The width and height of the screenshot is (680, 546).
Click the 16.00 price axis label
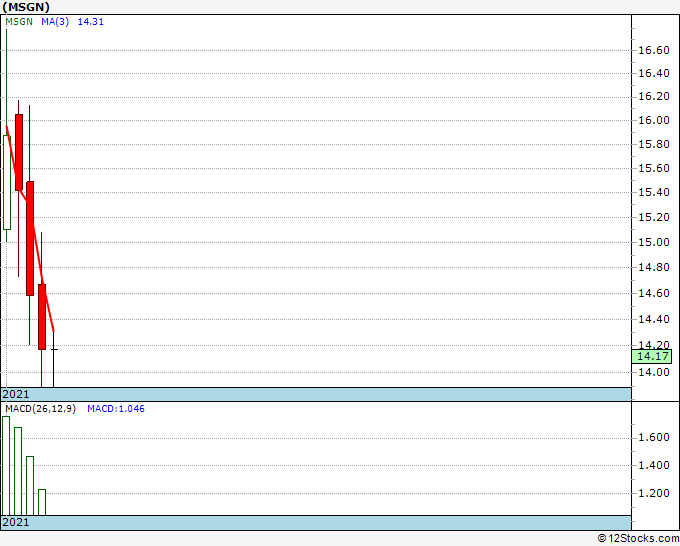[x=654, y=120]
